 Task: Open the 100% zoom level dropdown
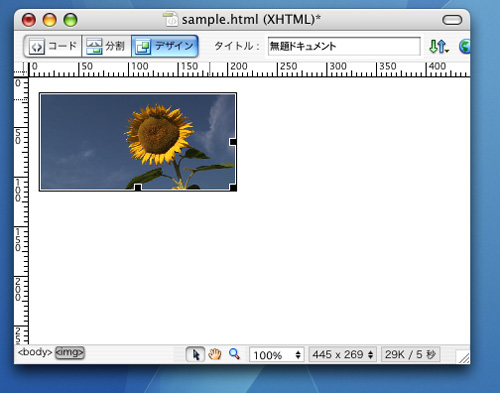click(x=276, y=355)
